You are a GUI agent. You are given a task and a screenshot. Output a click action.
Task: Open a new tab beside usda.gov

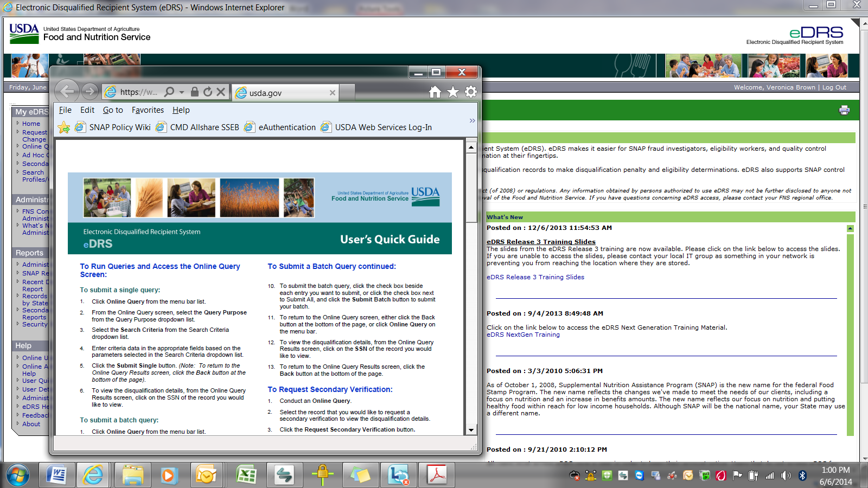click(348, 93)
